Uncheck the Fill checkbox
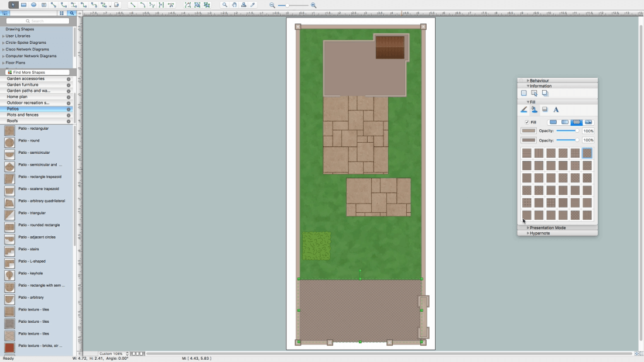Image resolution: width=644 pixels, height=362 pixels. (527, 122)
